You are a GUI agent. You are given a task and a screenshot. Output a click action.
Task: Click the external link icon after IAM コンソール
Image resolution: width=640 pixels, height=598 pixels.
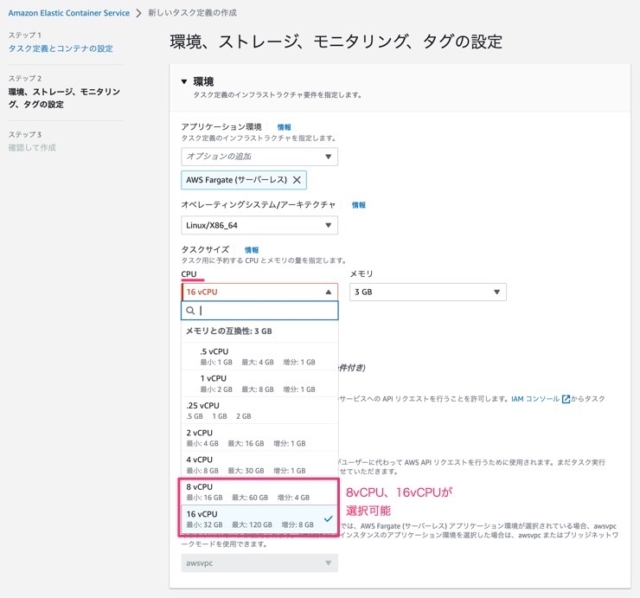[x=566, y=399]
